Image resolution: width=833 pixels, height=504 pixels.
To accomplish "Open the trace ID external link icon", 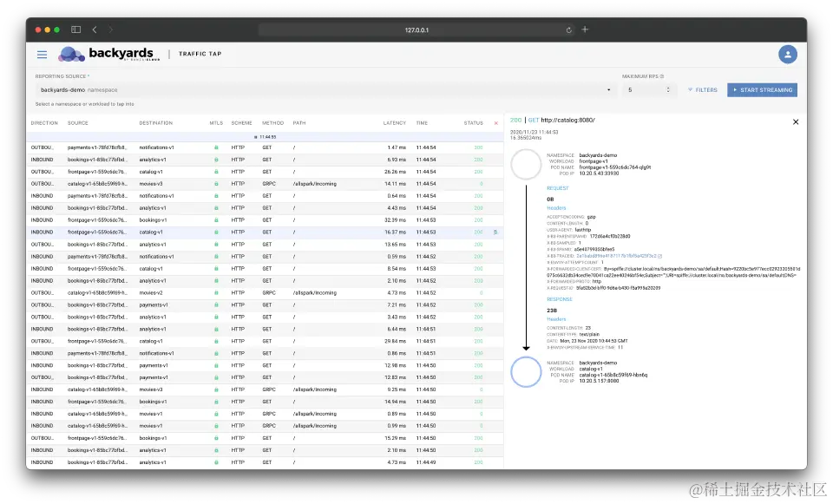I will 659,256.
